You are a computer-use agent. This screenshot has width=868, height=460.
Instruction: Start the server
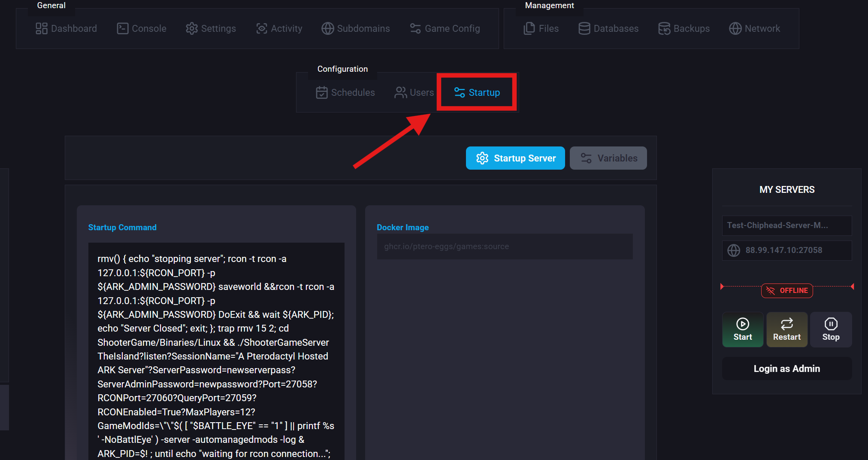click(x=743, y=329)
